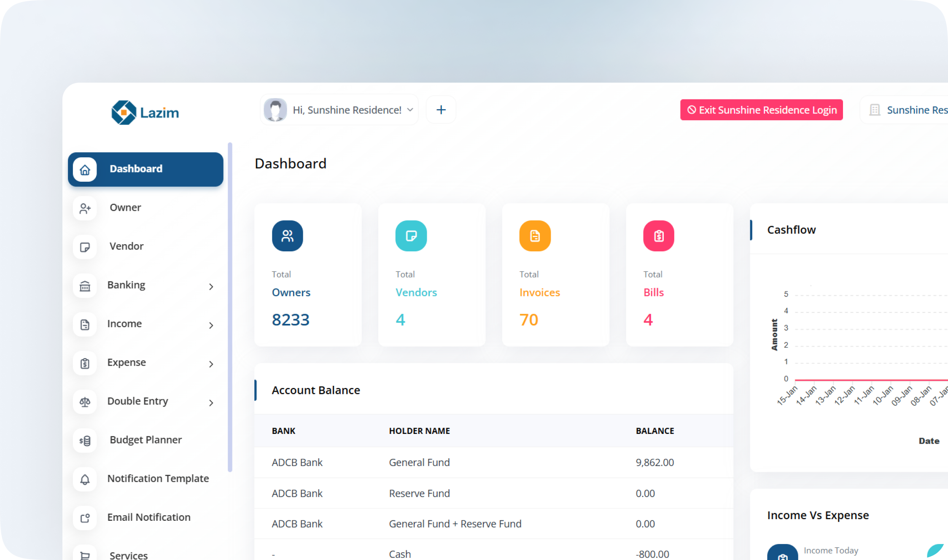Click the Total Owners people icon
This screenshot has width=948, height=560.
(x=287, y=236)
